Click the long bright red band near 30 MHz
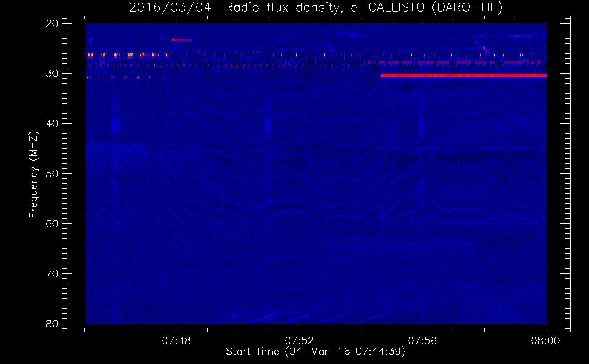This screenshot has height=364, width=589. pos(463,76)
